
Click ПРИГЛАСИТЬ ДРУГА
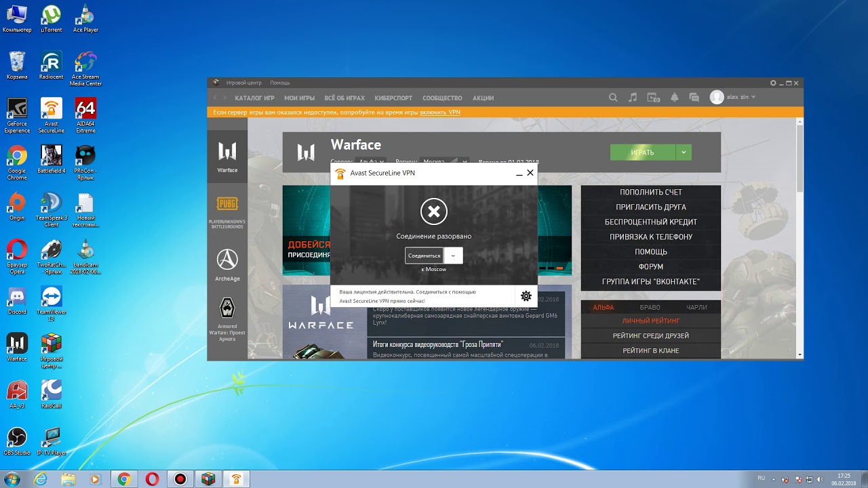[x=651, y=207]
